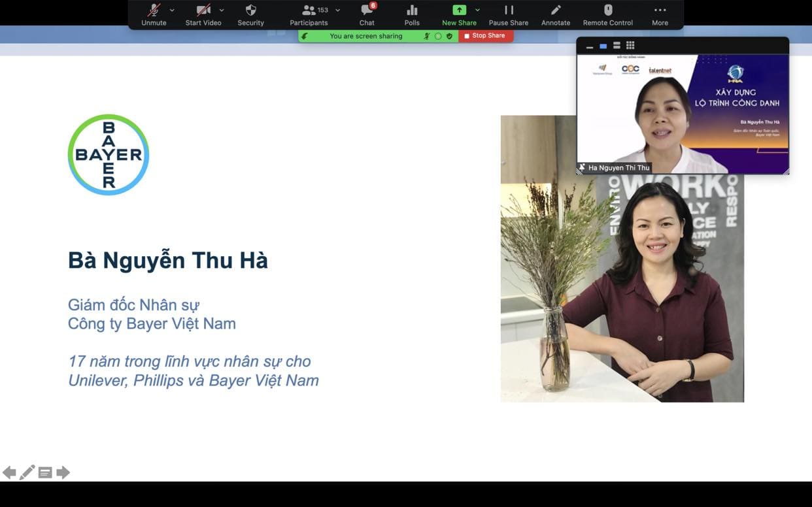Screen dimensions: 812x507
Task: Start Video from the Zoom toolbar
Action: click(203, 15)
